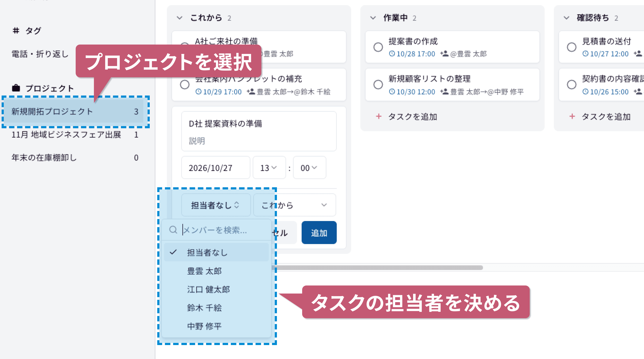Click plus icon in 作業中 column's タスクを追加
644x359 pixels.
(x=379, y=116)
